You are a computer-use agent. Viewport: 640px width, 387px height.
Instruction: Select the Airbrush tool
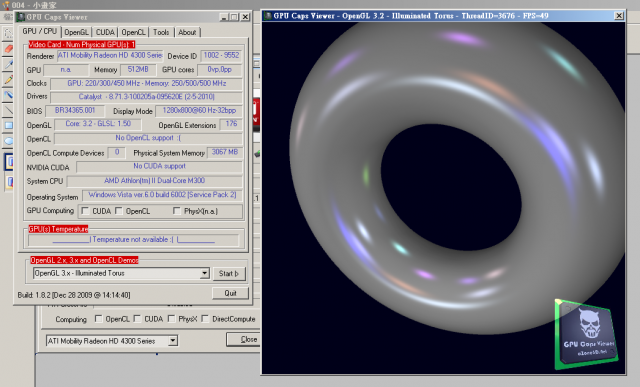(8, 95)
